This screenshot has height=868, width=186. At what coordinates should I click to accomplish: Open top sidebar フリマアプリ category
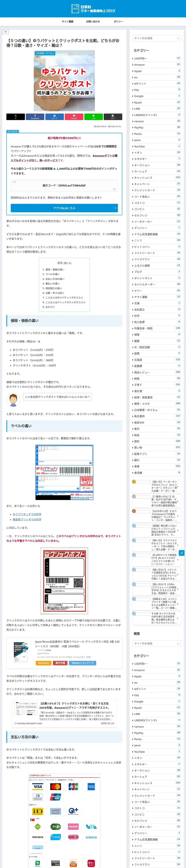point(157,259)
